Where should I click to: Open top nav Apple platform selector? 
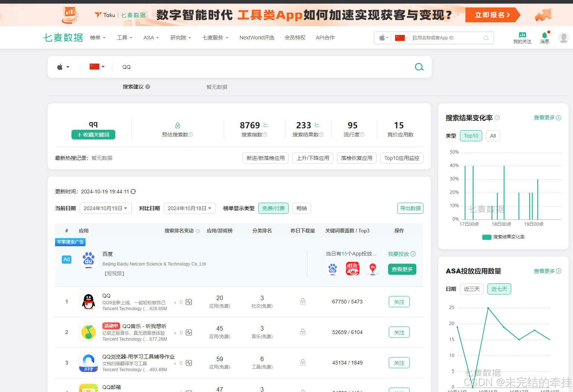point(384,38)
